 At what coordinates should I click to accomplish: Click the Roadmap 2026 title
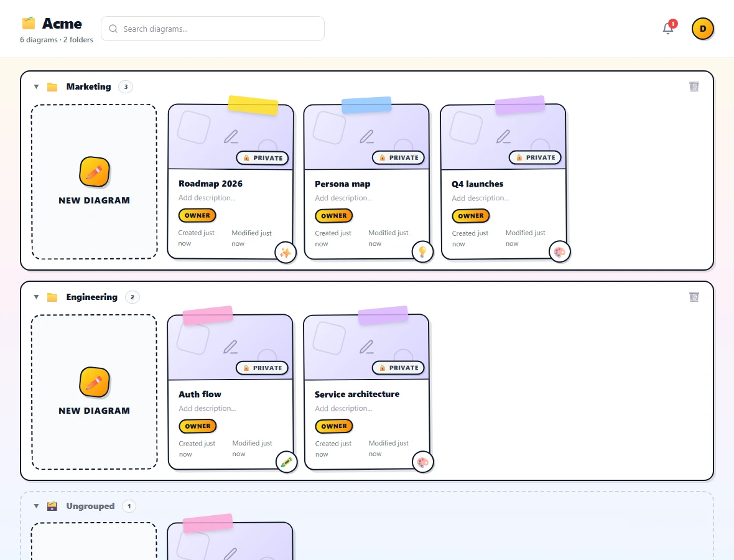tap(210, 184)
